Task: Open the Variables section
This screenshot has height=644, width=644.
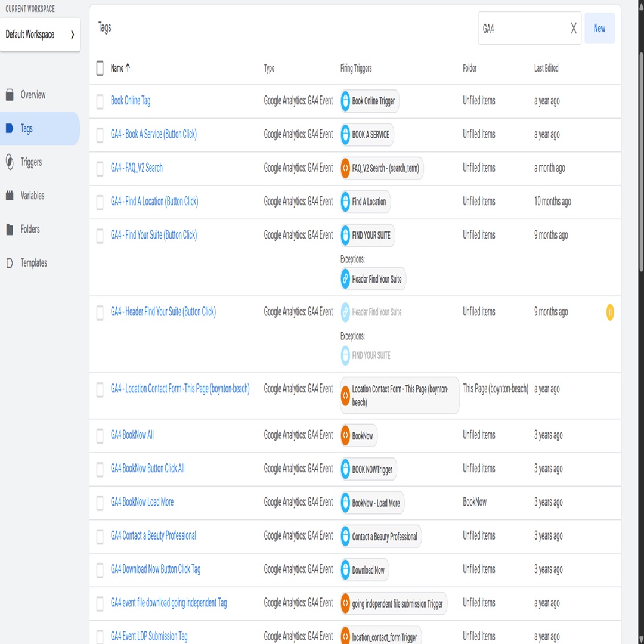Action: click(33, 195)
